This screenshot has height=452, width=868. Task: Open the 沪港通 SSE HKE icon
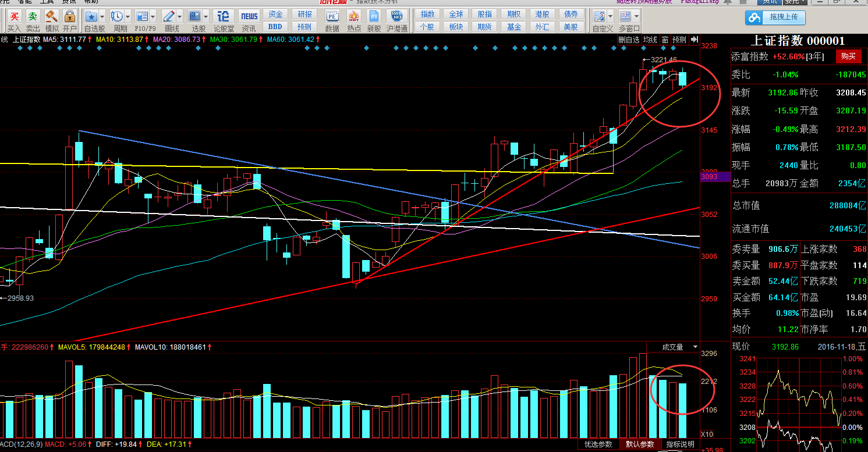pos(397,16)
